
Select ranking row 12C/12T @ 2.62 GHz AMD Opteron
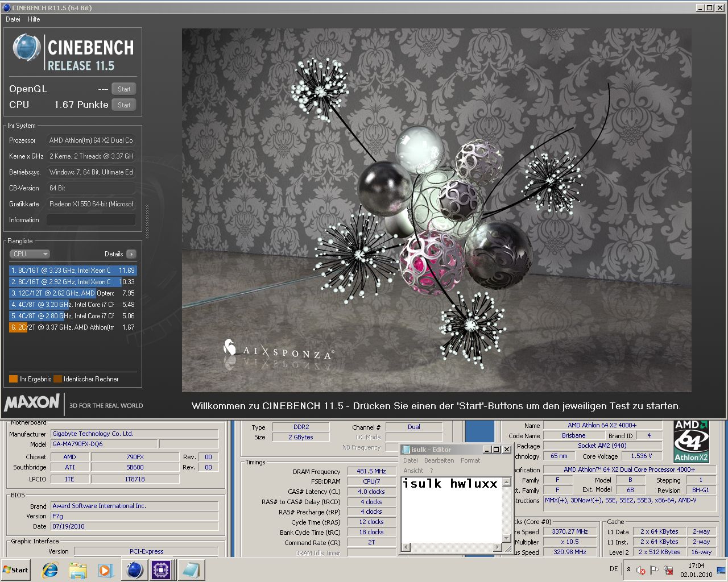[x=73, y=293]
